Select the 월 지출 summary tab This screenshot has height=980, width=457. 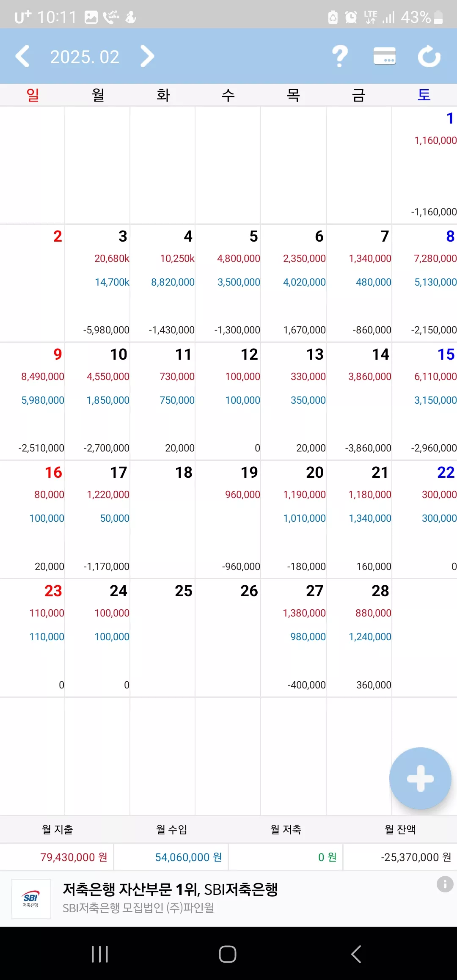58,829
